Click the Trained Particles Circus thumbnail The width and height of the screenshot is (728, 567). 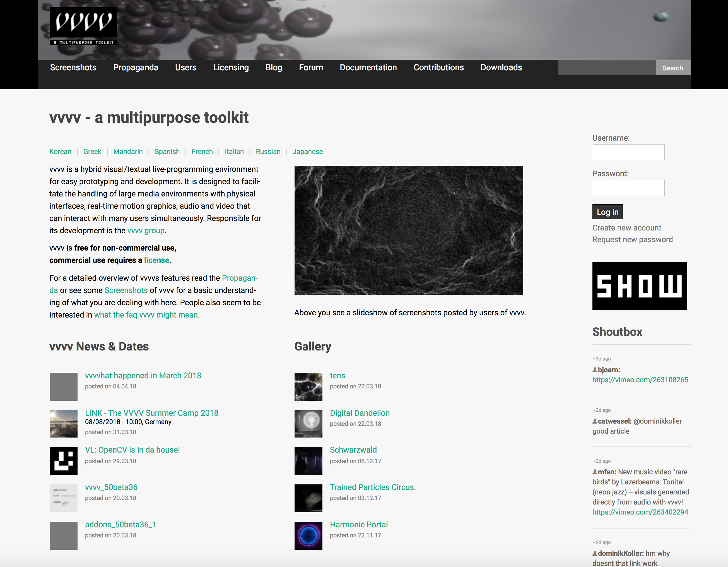coord(308,498)
